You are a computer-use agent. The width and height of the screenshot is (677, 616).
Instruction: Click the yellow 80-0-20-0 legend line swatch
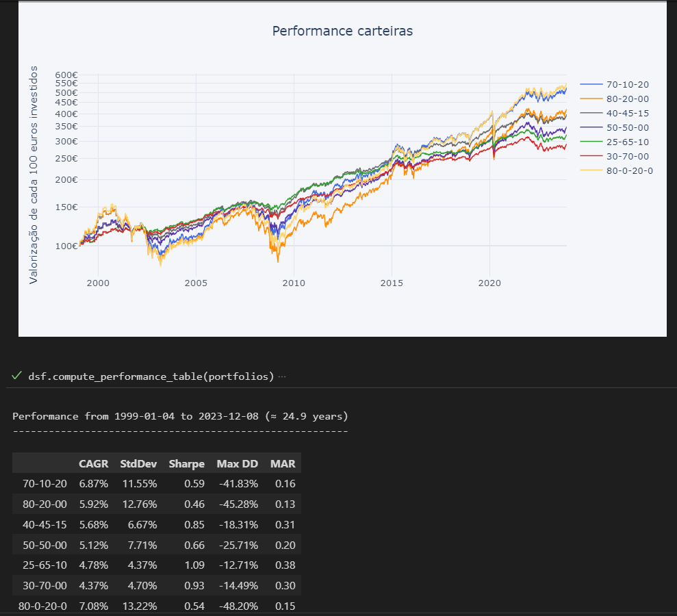591,170
